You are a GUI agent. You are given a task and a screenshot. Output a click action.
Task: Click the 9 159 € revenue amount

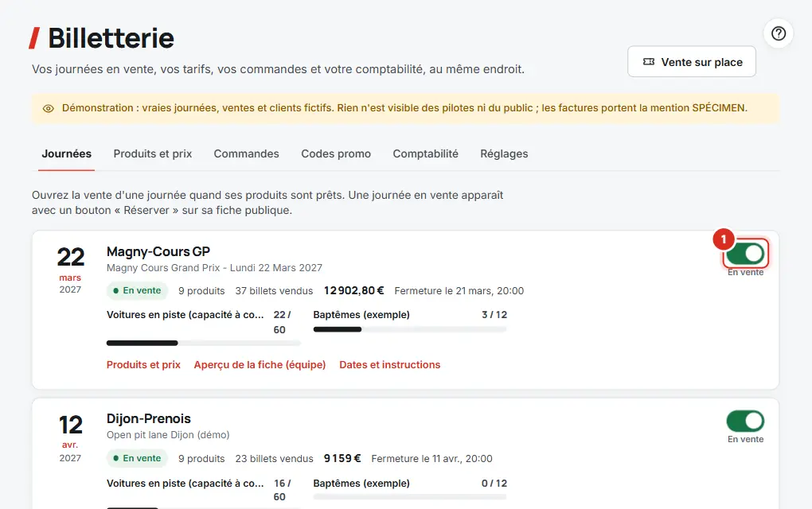(x=342, y=458)
